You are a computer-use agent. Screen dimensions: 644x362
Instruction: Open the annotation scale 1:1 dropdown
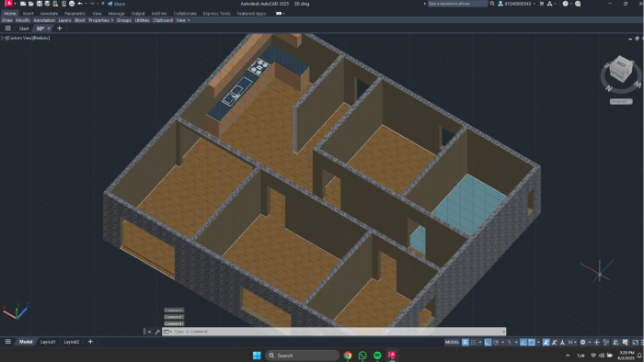click(572, 342)
